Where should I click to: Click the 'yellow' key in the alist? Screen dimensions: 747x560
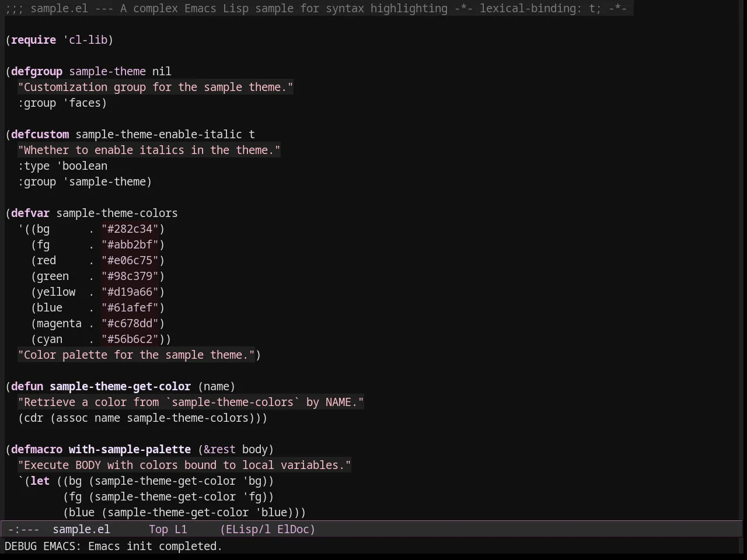coord(56,292)
